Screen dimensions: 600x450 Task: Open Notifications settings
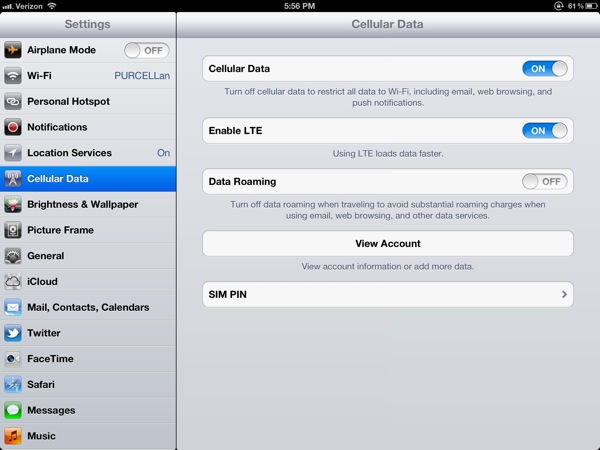tap(88, 127)
